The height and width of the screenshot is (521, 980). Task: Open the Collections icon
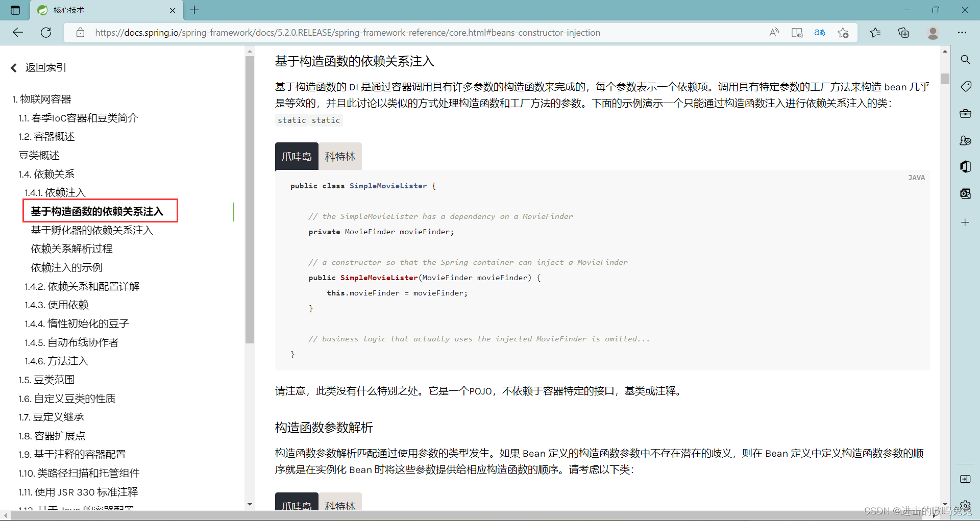tap(903, 33)
